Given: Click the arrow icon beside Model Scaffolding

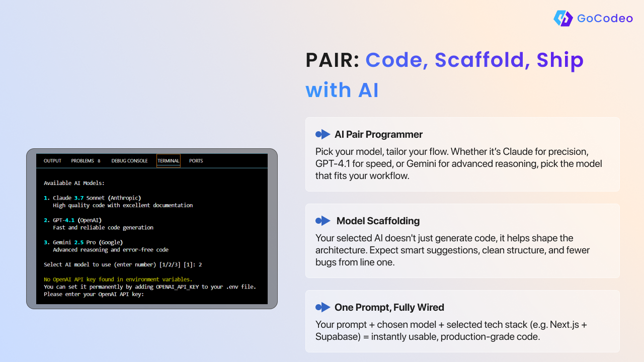Looking at the screenshot, I should click(x=323, y=221).
